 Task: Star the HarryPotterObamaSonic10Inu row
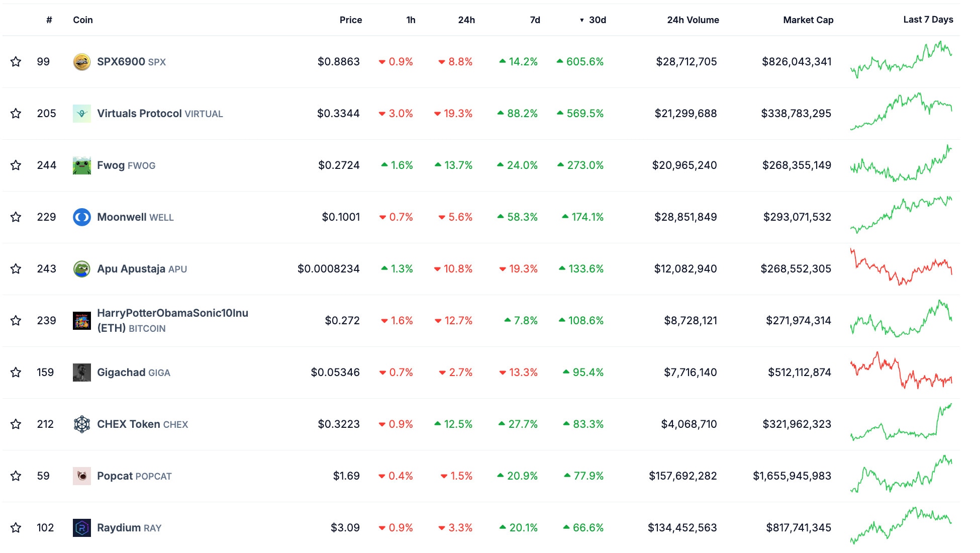(x=16, y=321)
